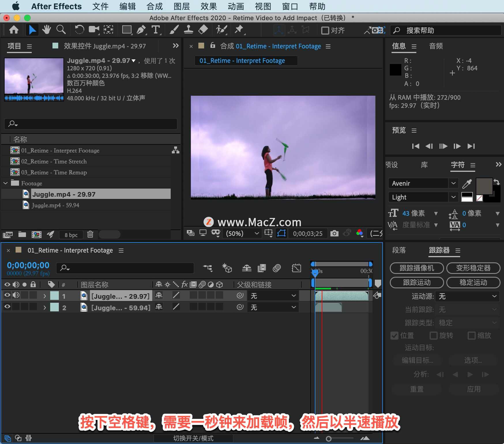Toggle the 对齐 snapping checkbox
The image size is (504, 444).
[x=325, y=30]
